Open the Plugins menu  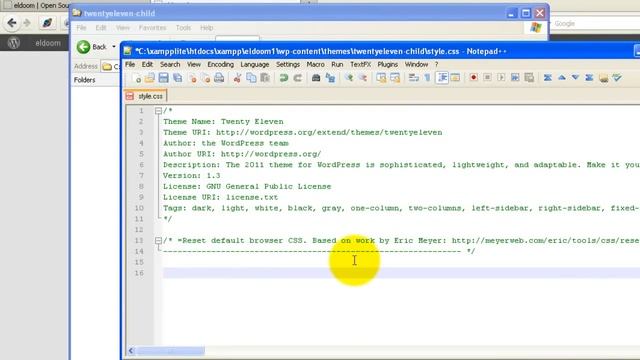click(x=387, y=64)
